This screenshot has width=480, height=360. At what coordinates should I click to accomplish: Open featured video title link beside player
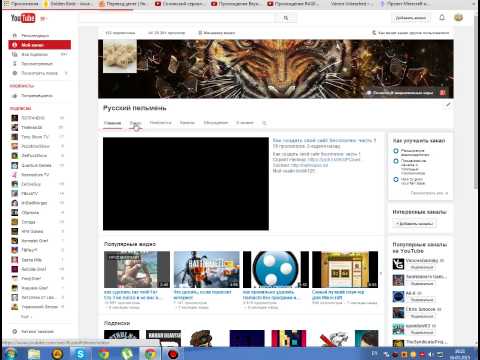tap(324, 140)
